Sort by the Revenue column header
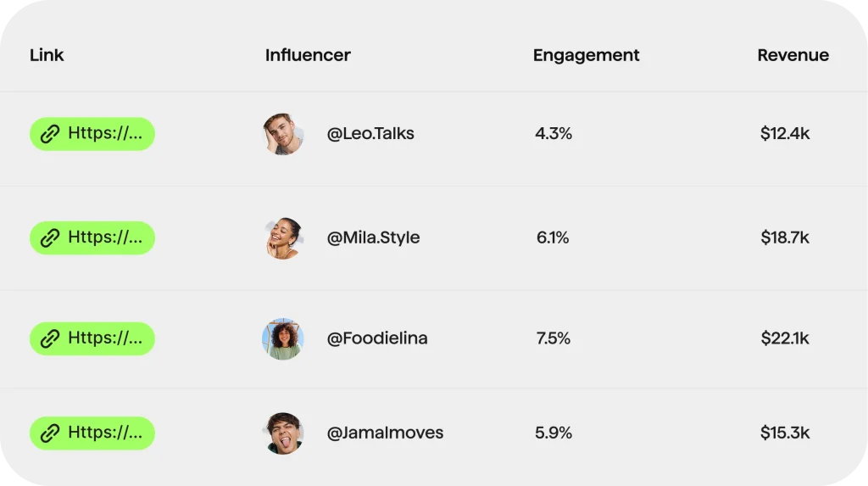 [793, 55]
